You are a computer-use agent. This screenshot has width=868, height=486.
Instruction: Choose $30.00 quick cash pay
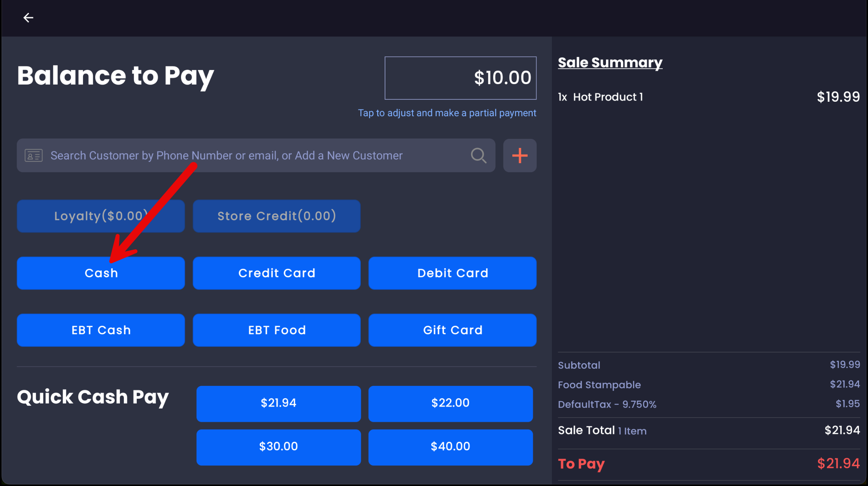pyautogui.click(x=278, y=447)
